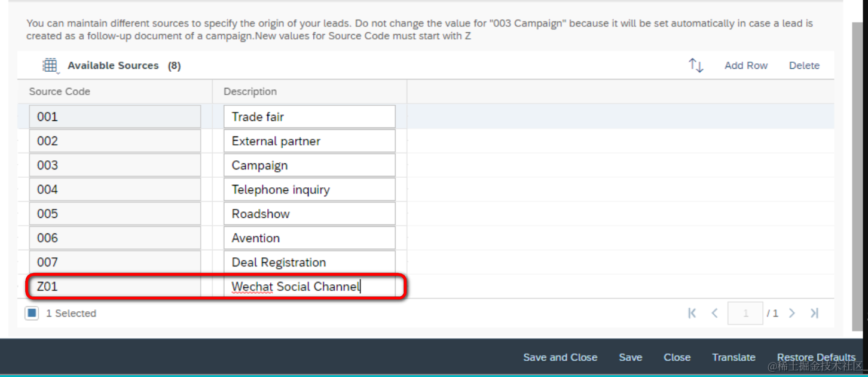868x377 pixels.
Task: Click Source Code field 004
Action: point(115,190)
